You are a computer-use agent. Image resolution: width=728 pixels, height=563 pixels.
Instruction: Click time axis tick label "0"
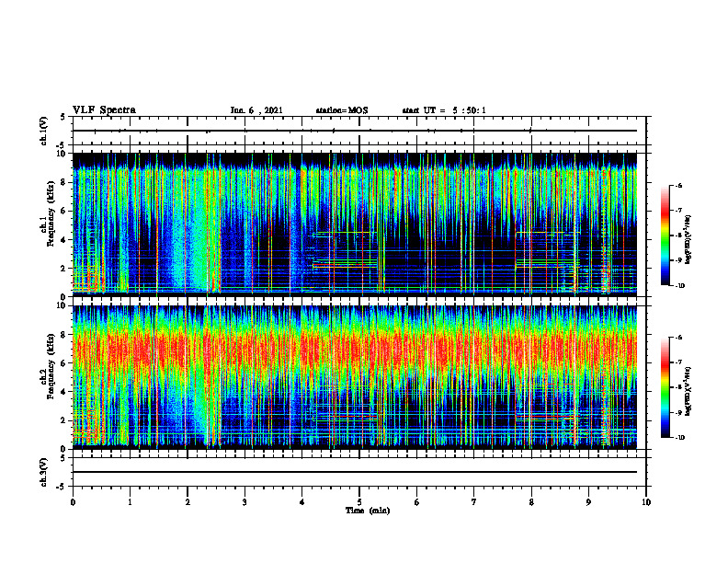coord(73,502)
